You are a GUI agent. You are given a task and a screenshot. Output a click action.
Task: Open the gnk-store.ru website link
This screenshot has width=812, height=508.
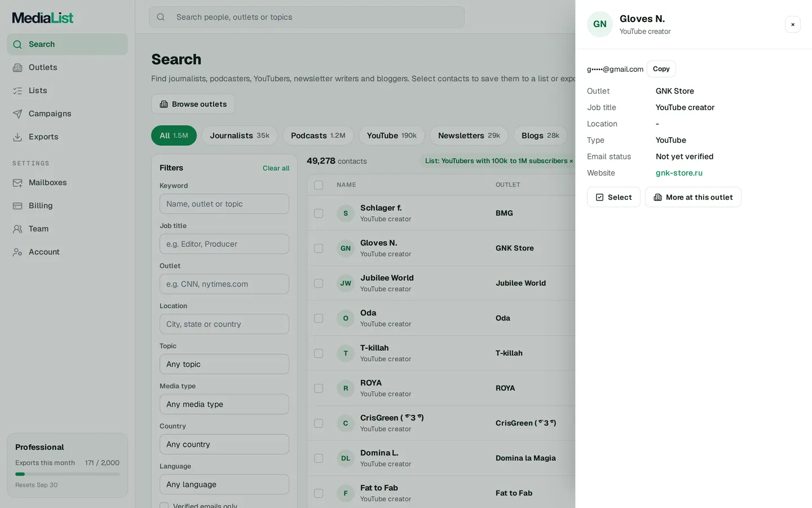[x=679, y=173]
